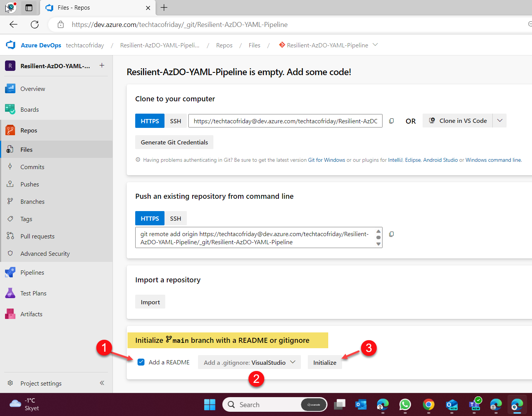
Task: Click Clone in VS Code button
Action: (458, 121)
